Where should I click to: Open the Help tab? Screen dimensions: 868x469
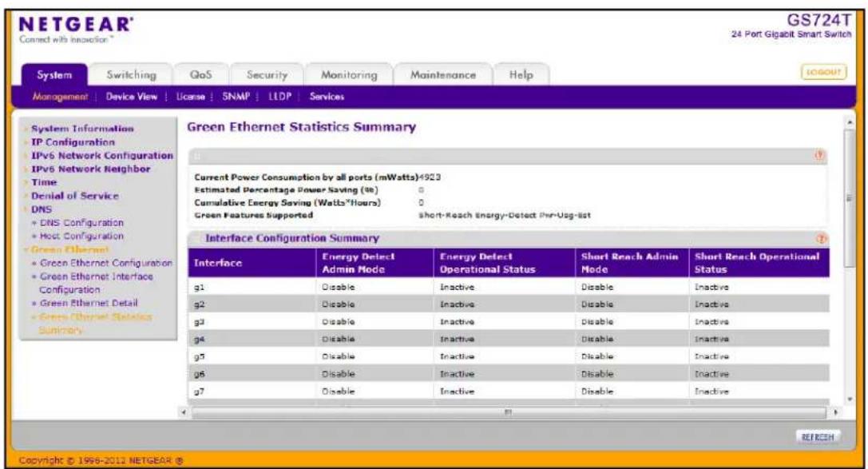[521, 75]
